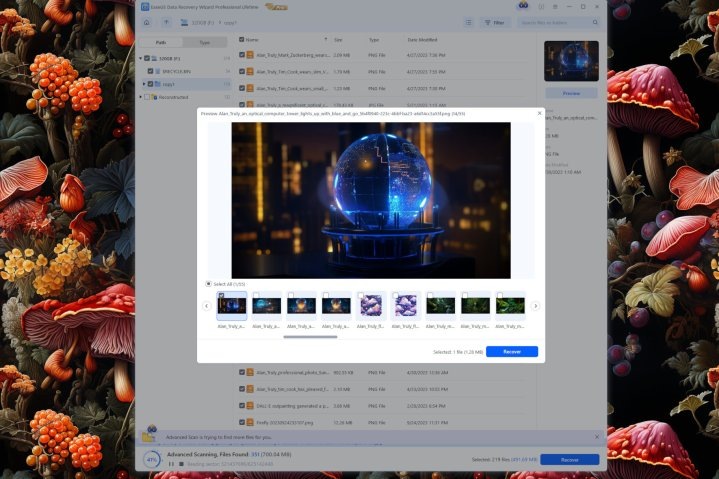Toggle checkbox for Mark_Zuckerberg file row
Screen dimensions: 719x479
point(242,55)
